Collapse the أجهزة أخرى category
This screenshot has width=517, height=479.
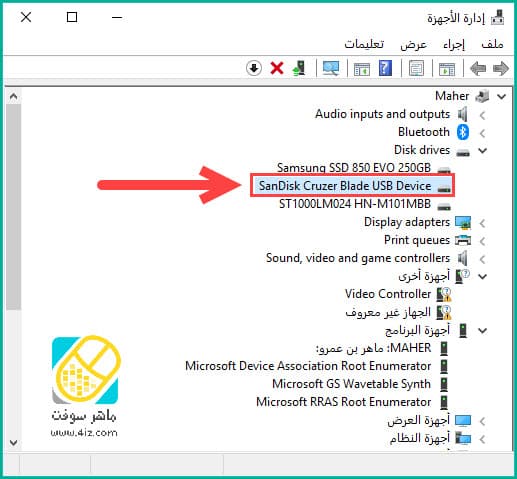coord(483,277)
